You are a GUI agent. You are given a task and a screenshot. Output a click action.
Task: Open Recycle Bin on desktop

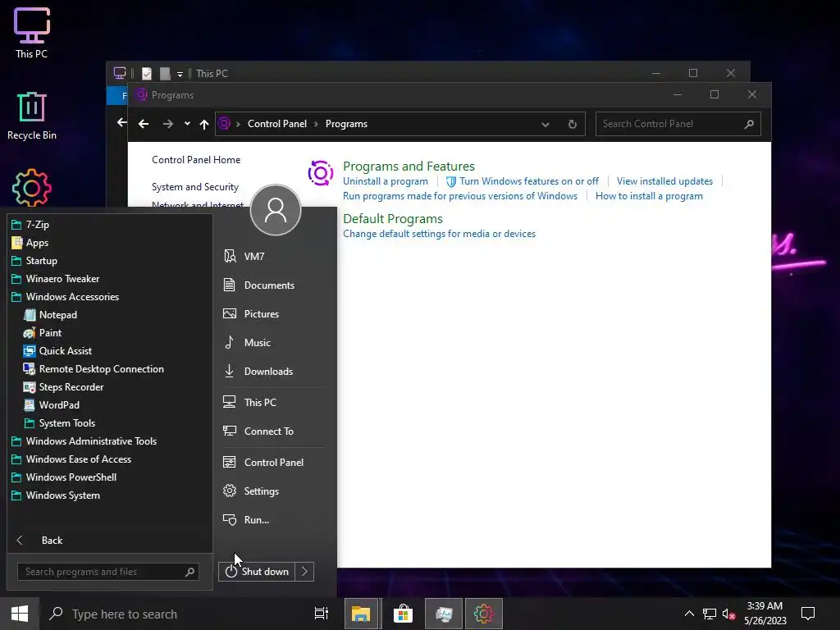click(x=32, y=116)
